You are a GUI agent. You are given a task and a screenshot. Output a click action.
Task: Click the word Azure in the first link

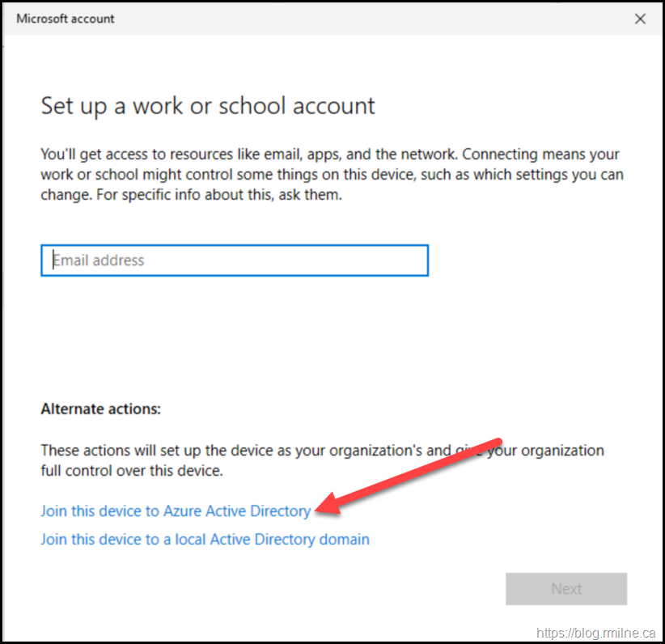183,511
